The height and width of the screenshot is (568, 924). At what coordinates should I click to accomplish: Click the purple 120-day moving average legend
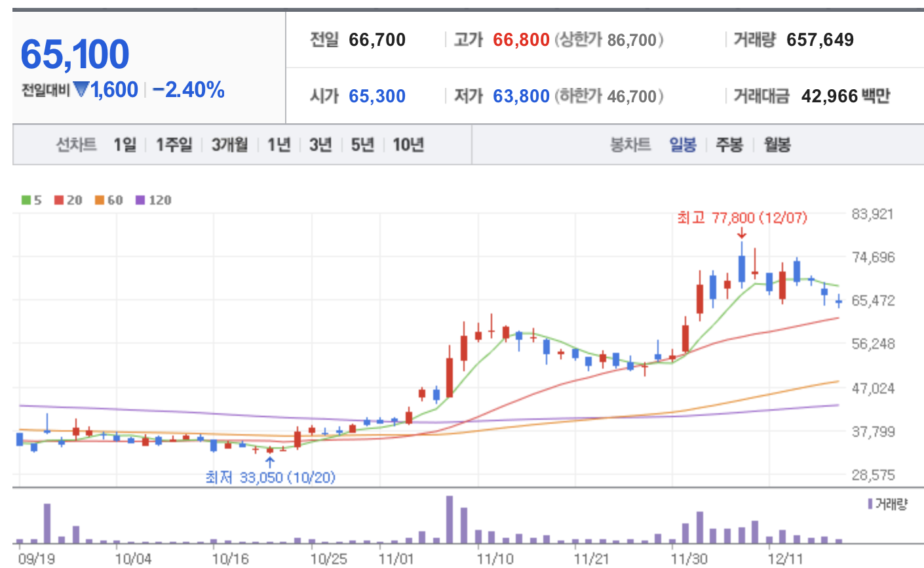pyautogui.click(x=153, y=200)
